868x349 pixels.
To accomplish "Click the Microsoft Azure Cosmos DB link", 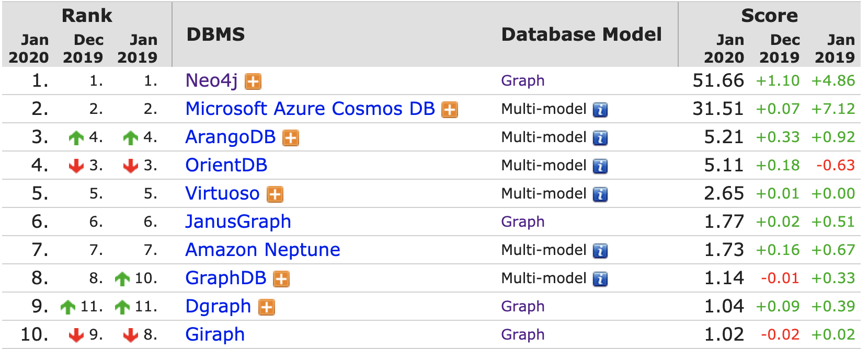I will point(310,109).
